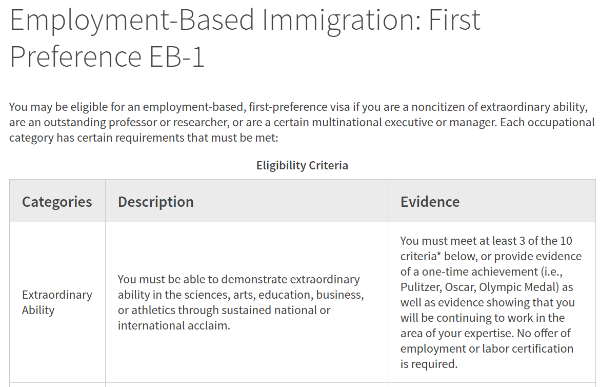This screenshot has width=600, height=387.
Task: Click the 'Evidence' column header
Action: pyautogui.click(x=430, y=202)
